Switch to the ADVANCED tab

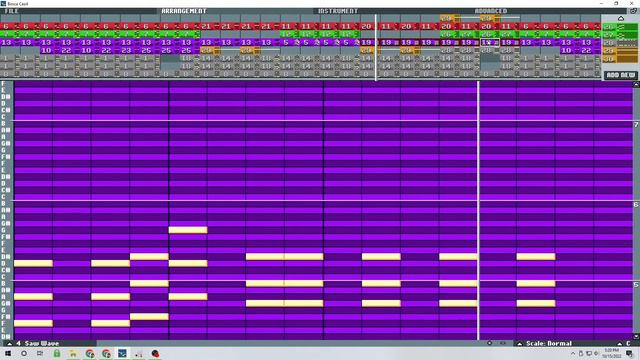(x=491, y=11)
